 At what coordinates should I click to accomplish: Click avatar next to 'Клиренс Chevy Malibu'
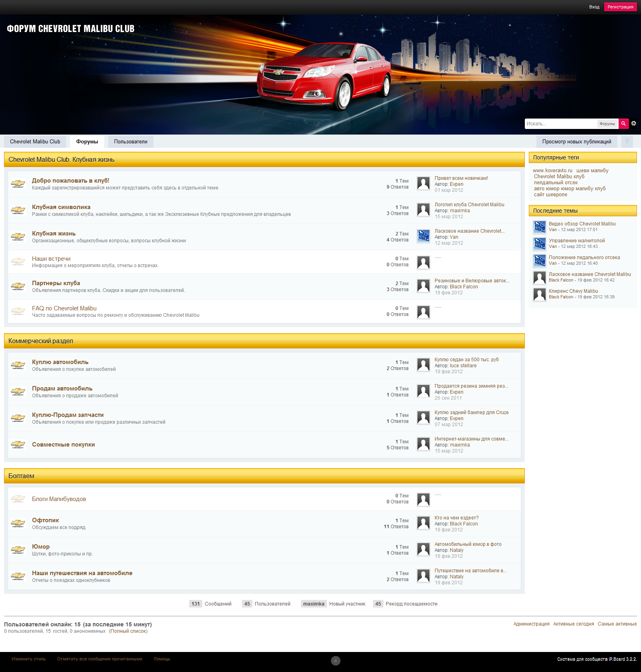click(x=540, y=294)
